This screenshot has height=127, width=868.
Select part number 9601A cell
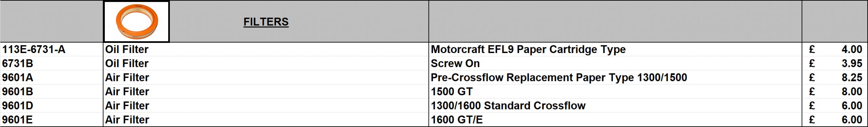(x=52, y=77)
